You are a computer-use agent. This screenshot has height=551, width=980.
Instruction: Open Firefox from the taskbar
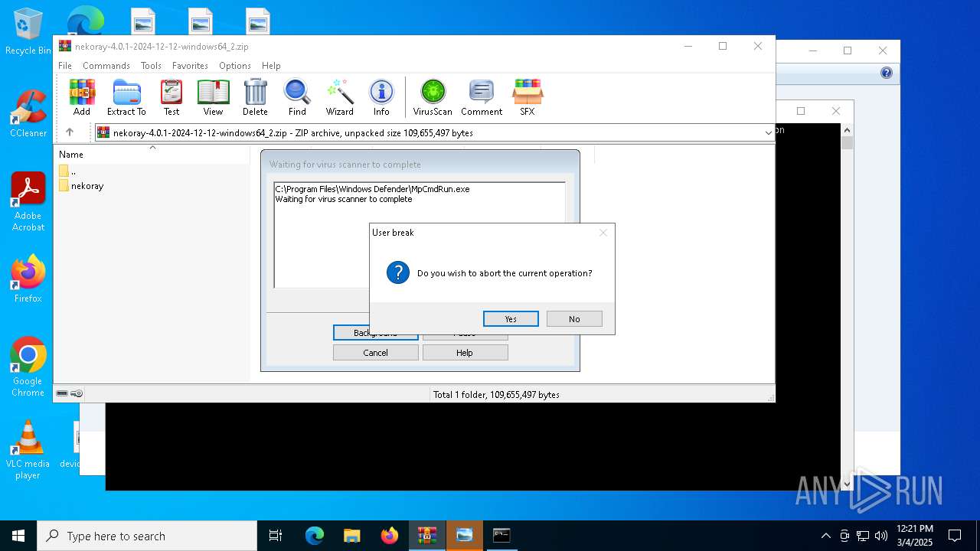(389, 536)
